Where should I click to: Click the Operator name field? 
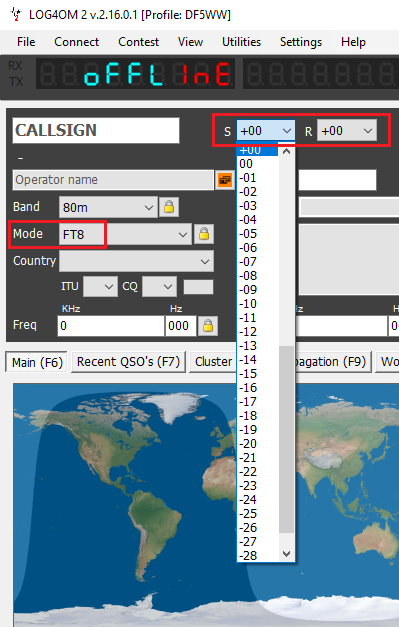113,180
